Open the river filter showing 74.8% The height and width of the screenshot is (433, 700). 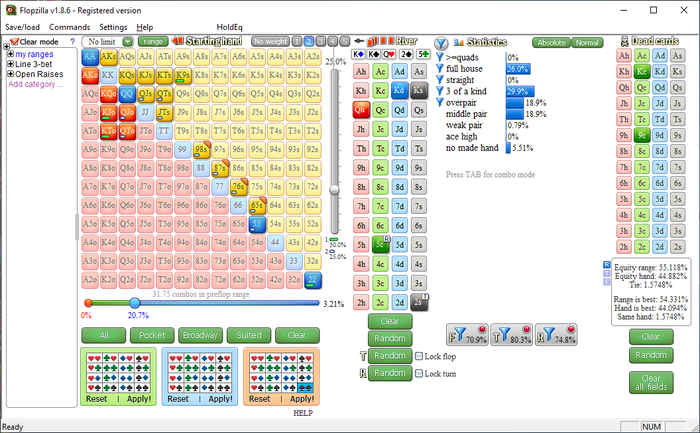click(x=556, y=335)
